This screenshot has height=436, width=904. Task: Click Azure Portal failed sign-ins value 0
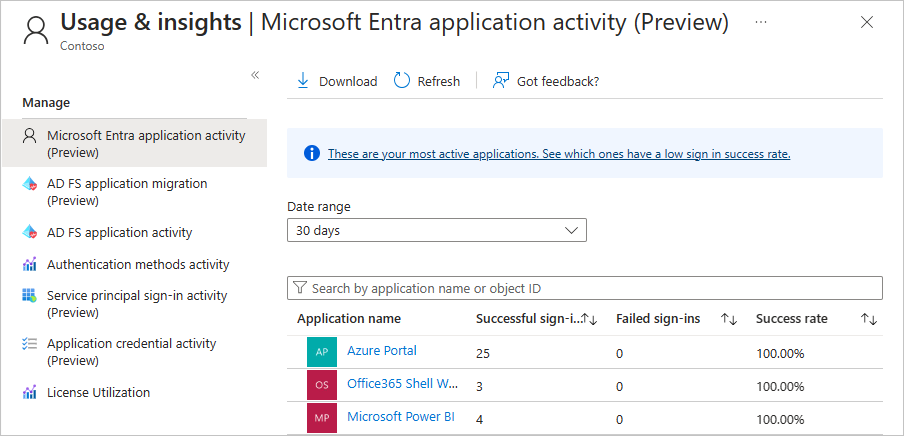(x=619, y=354)
